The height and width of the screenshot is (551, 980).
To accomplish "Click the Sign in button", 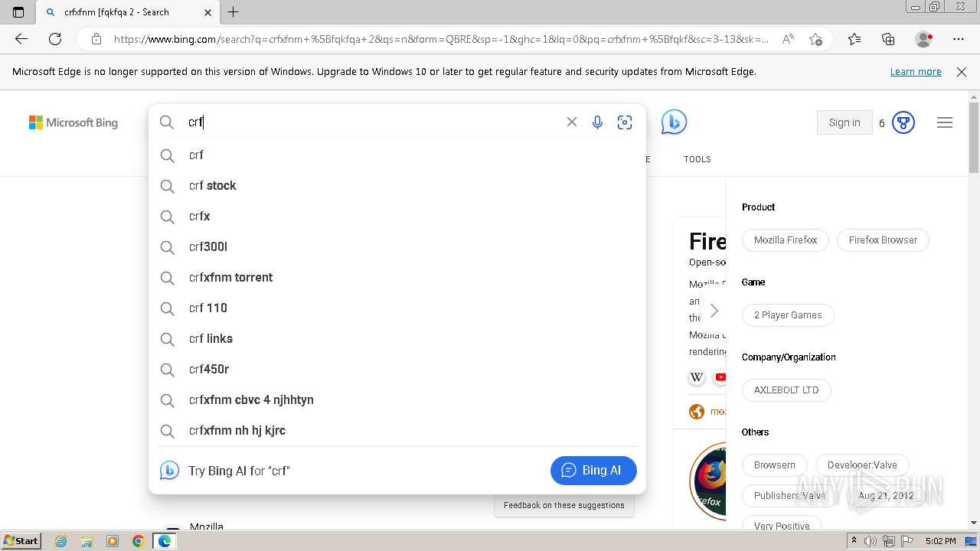I will (844, 122).
